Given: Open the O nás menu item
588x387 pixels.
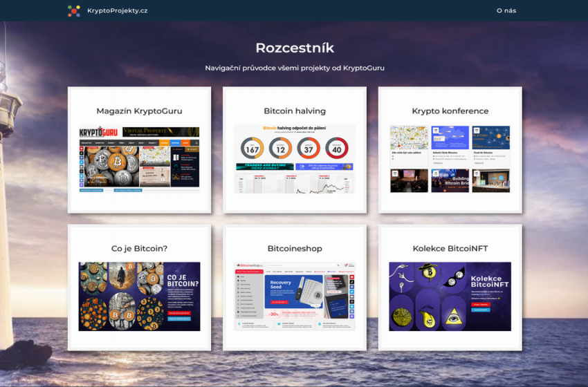Looking at the screenshot, I should 506,10.
